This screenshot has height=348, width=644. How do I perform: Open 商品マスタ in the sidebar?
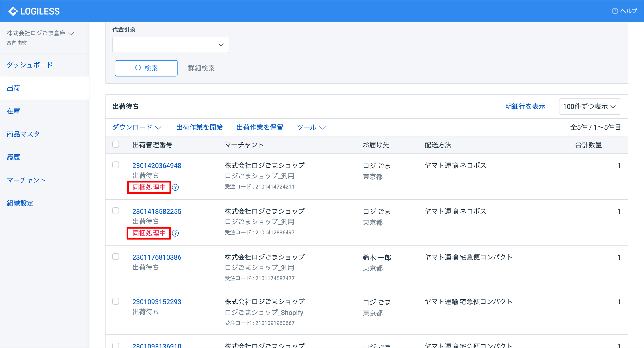pos(23,134)
